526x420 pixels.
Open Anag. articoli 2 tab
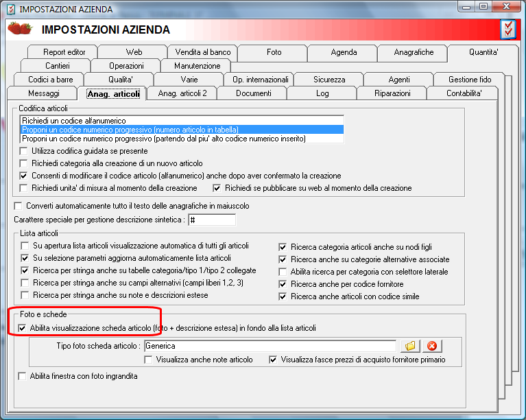point(182,93)
